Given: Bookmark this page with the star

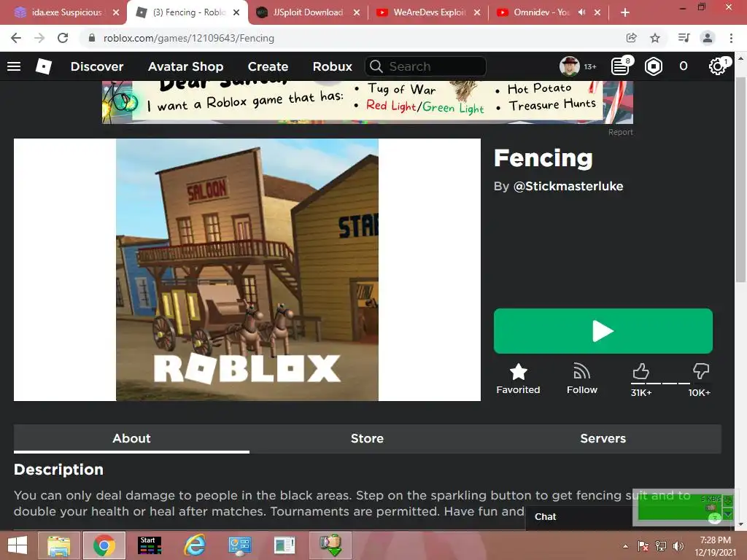Looking at the screenshot, I should click(655, 38).
